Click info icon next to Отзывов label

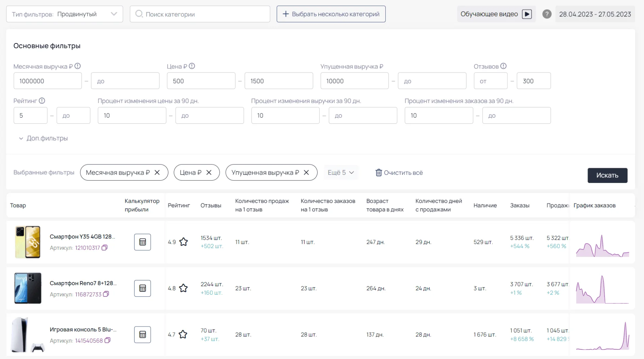coord(503,66)
